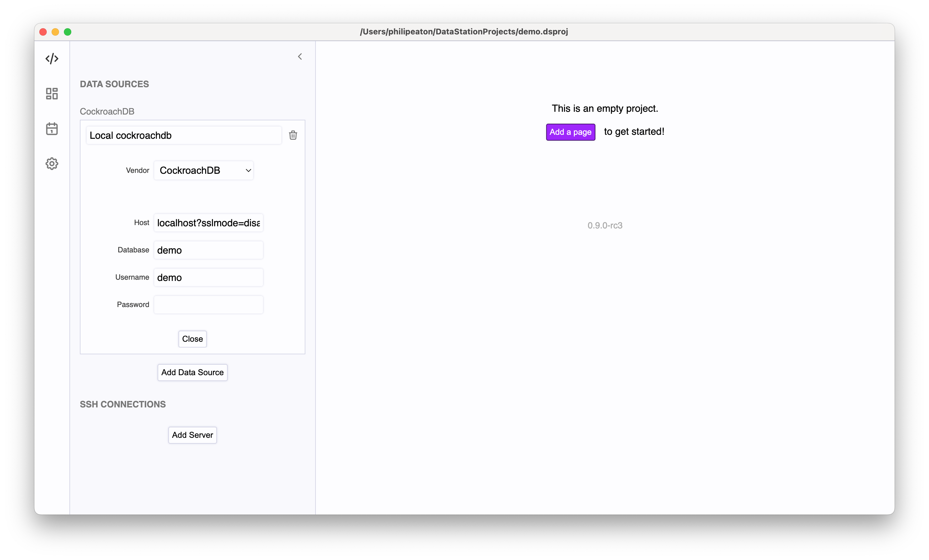The width and height of the screenshot is (929, 560).
Task: Click the purple Add a page button
Action: coord(570,132)
